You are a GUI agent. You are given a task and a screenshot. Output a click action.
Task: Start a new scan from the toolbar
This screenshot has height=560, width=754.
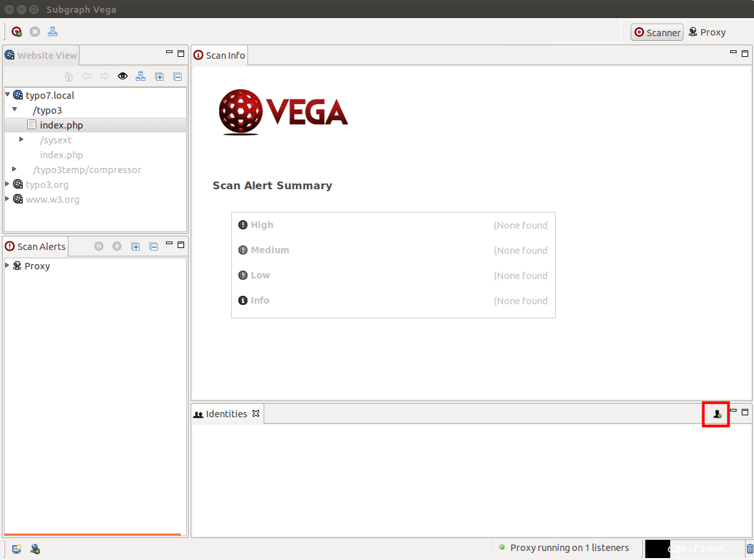coord(17,32)
